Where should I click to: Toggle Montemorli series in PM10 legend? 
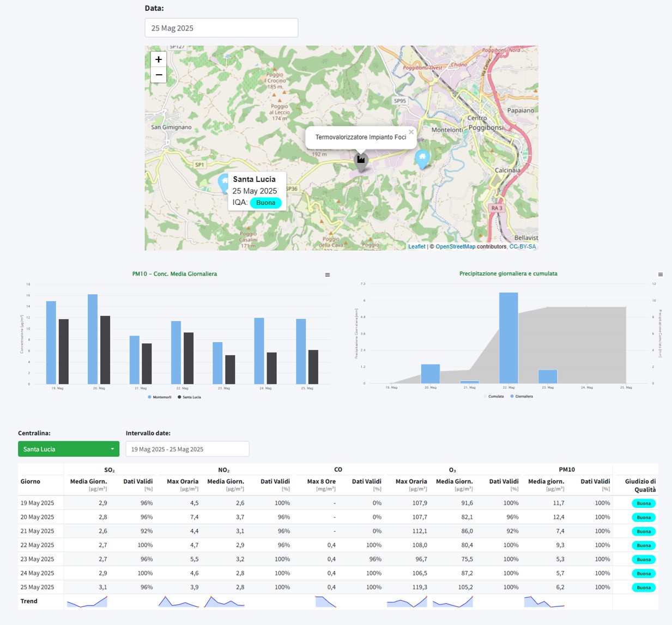tap(160, 397)
